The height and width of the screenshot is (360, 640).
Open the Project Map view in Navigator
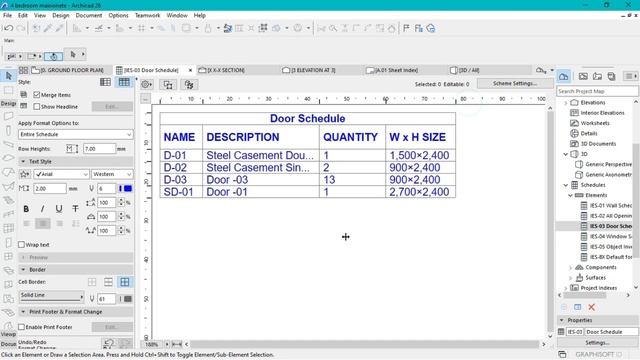(564, 76)
